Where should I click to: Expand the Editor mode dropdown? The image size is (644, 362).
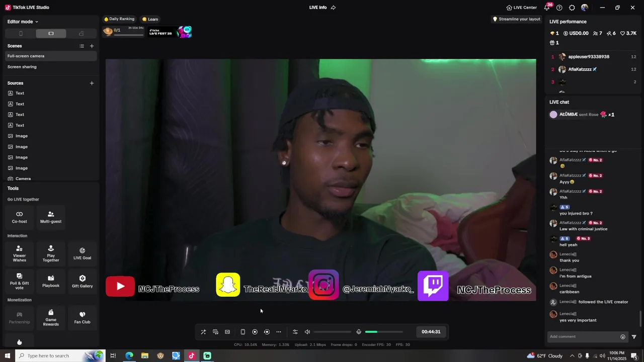[23, 22]
